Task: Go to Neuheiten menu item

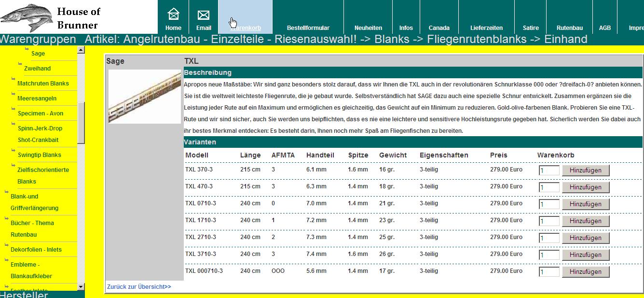Action: point(368,28)
